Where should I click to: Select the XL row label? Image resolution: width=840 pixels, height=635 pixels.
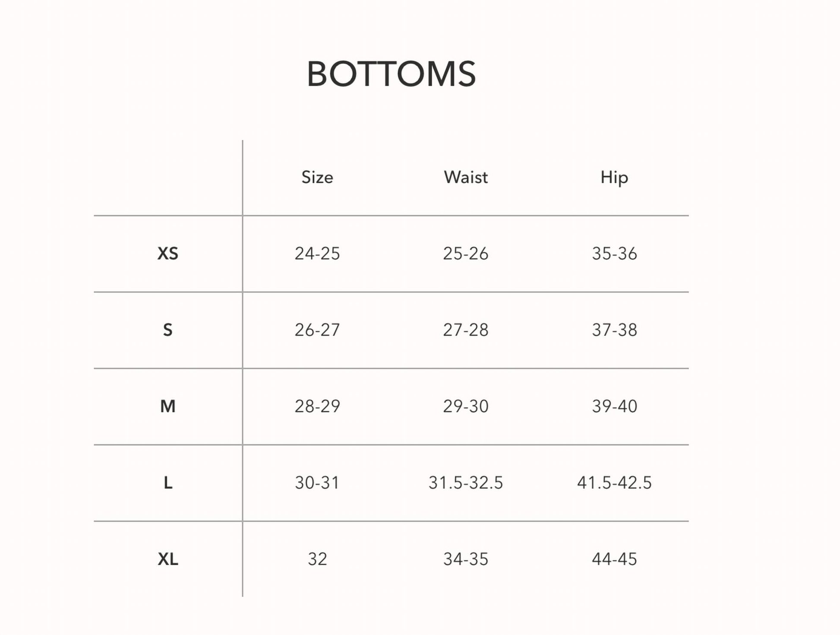tap(168, 559)
